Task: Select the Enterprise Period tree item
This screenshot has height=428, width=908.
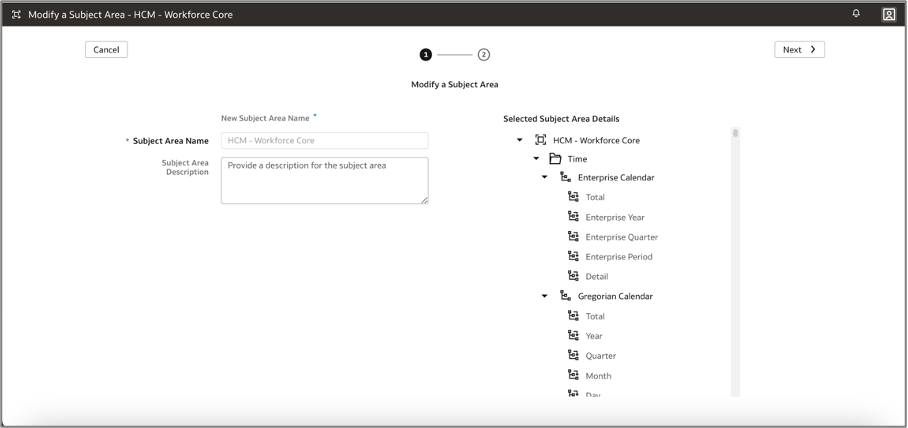Action: 619,257
